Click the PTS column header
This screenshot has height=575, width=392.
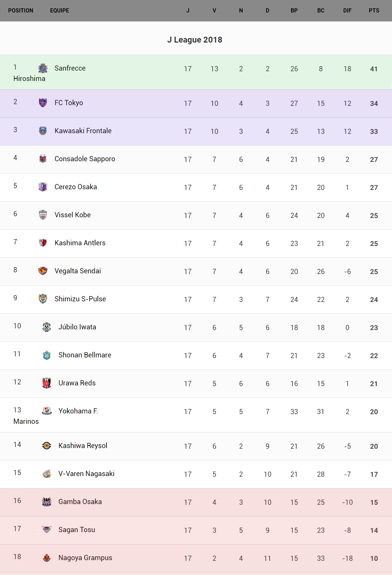374,10
